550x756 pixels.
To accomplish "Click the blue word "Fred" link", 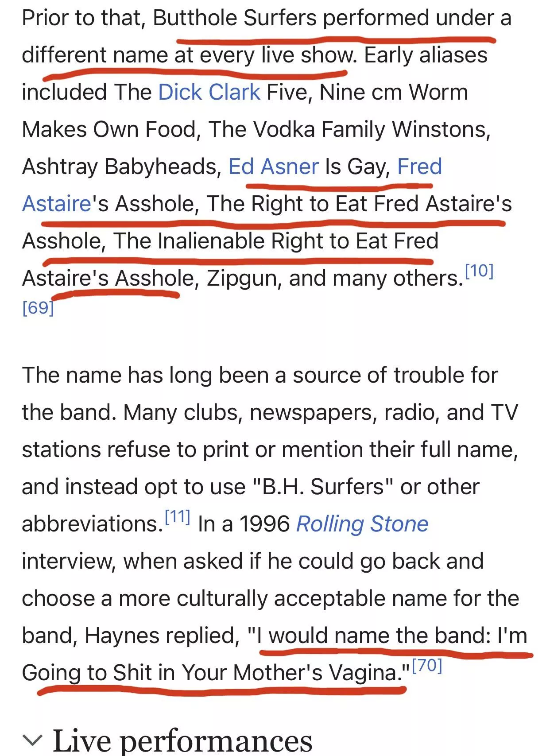I will [419, 167].
